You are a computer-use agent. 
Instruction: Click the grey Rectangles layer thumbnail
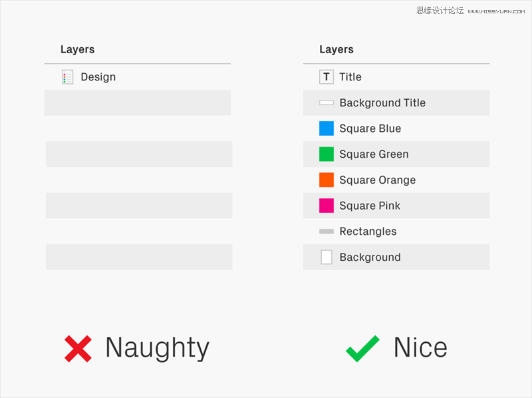click(x=327, y=231)
